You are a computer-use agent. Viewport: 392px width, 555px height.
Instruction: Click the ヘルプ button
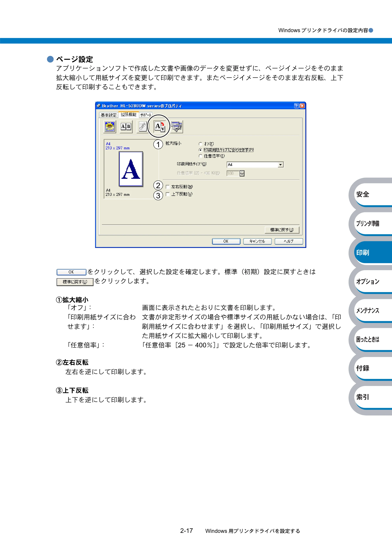coord(289,241)
